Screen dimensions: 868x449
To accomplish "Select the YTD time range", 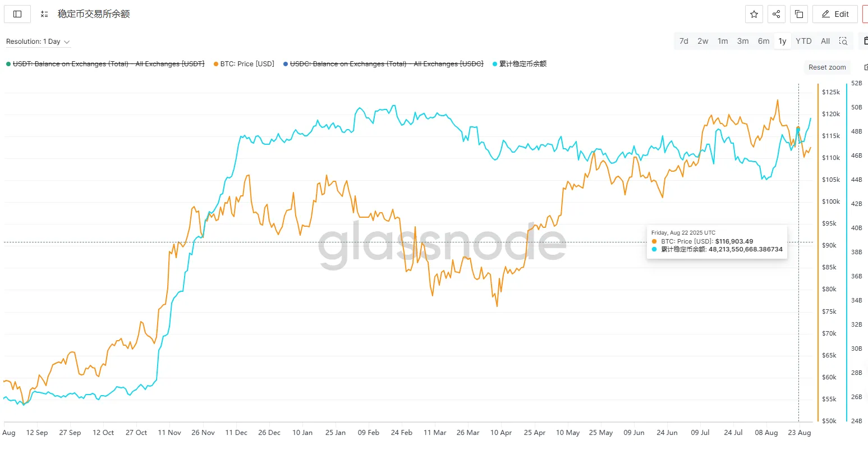I will (x=803, y=41).
